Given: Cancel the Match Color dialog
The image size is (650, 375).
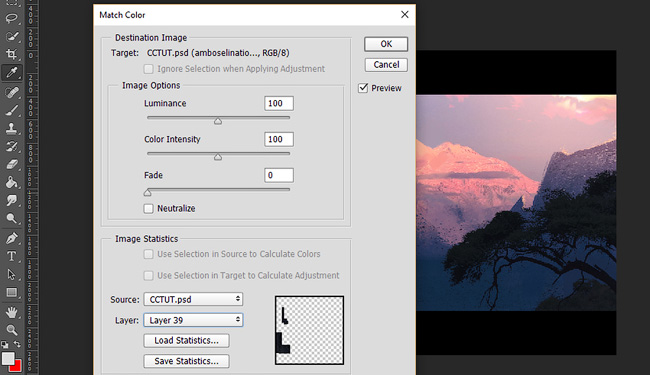Looking at the screenshot, I should pyautogui.click(x=386, y=65).
